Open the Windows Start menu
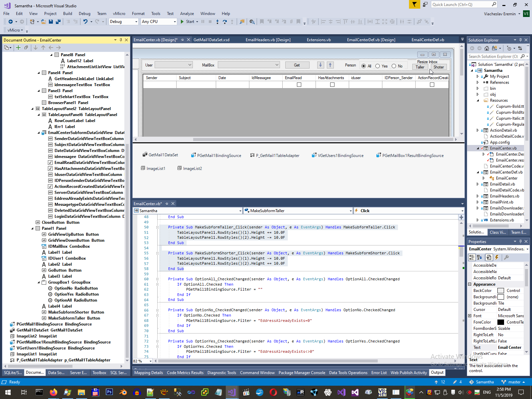Image resolution: width=532 pixels, height=399 pixels. [8, 392]
